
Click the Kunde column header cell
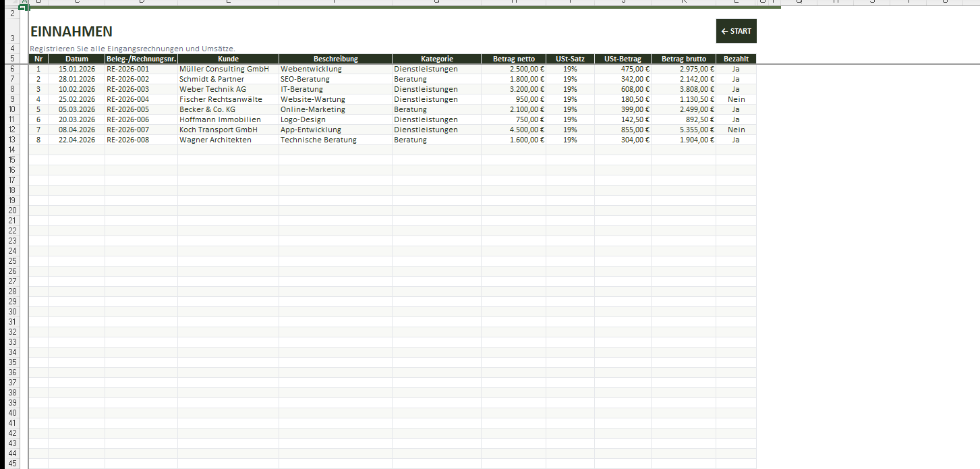228,59
